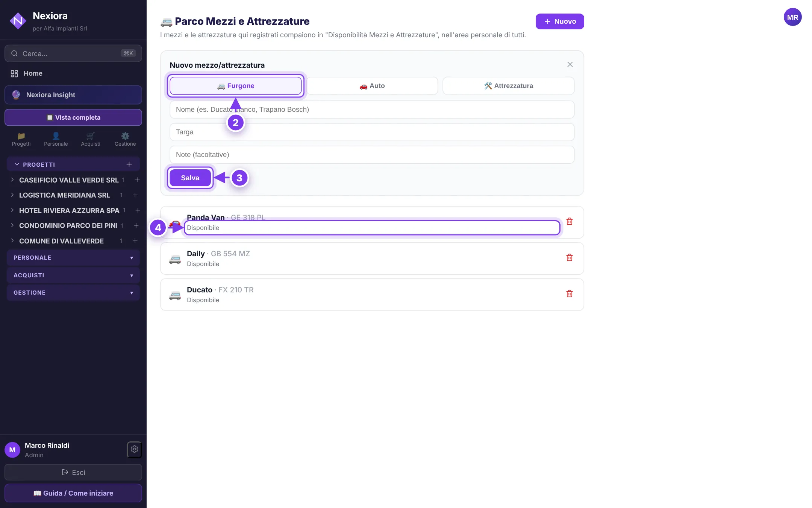Open the Gestione gear shortcut
Image resolution: width=812 pixels, height=508 pixels.
(x=125, y=139)
